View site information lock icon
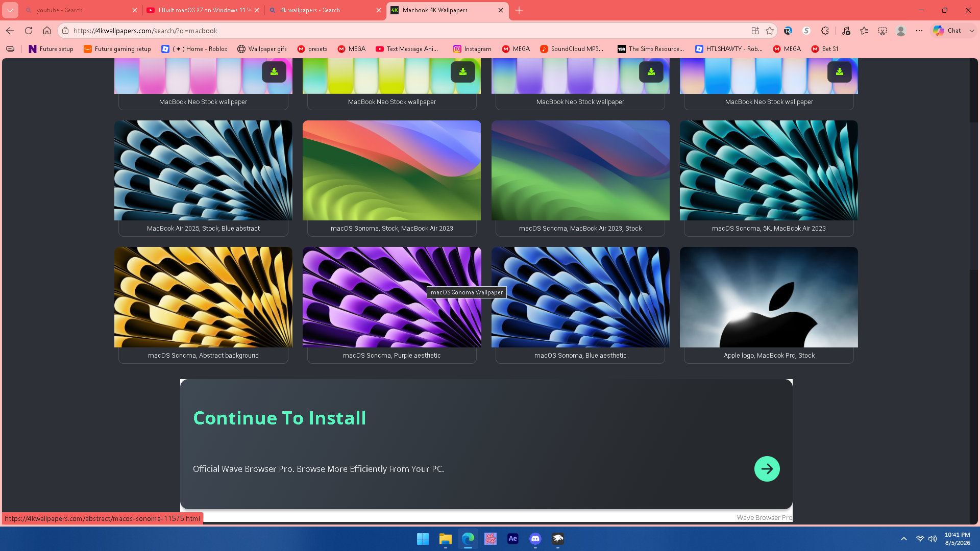 [x=65, y=31]
